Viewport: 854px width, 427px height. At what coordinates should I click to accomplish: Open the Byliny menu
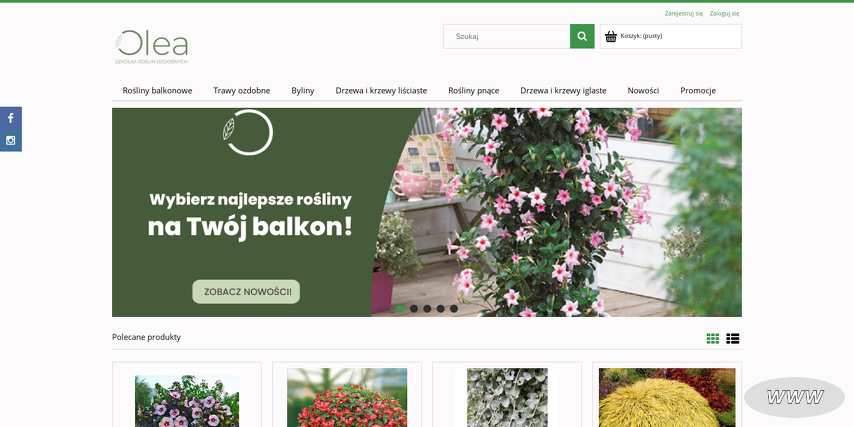303,90
